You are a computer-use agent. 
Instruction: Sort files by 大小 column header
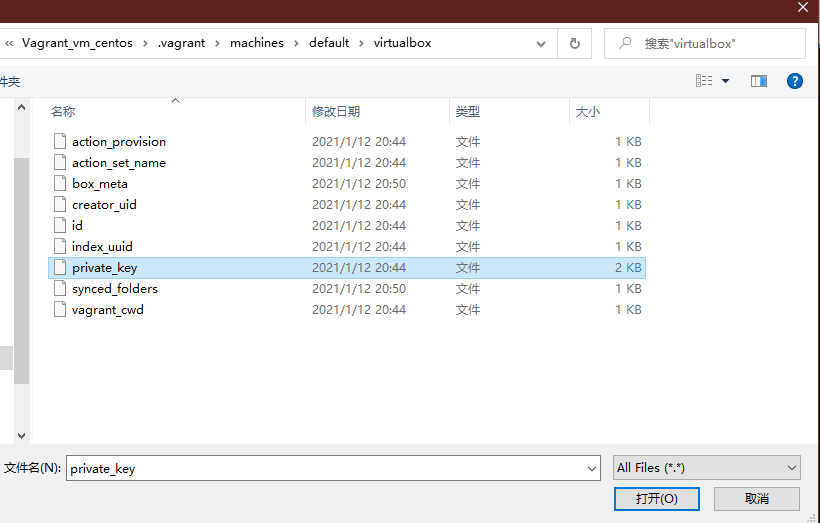pos(587,112)
